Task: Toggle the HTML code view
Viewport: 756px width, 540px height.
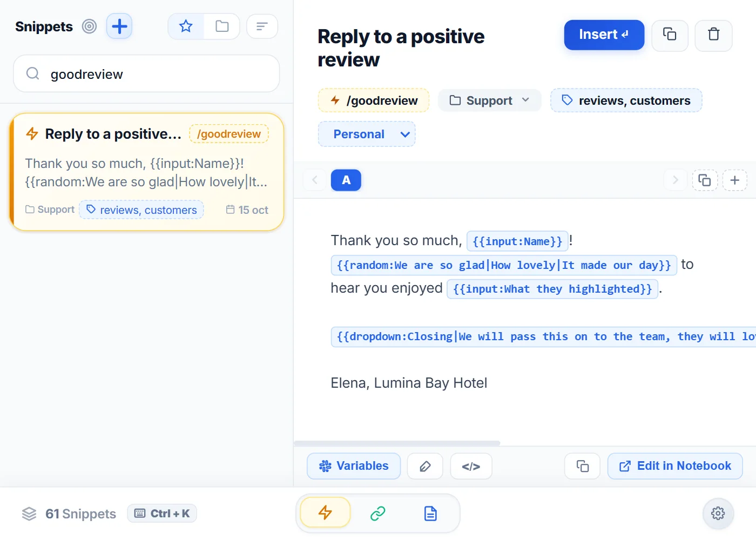Action: tap(471, 466)
